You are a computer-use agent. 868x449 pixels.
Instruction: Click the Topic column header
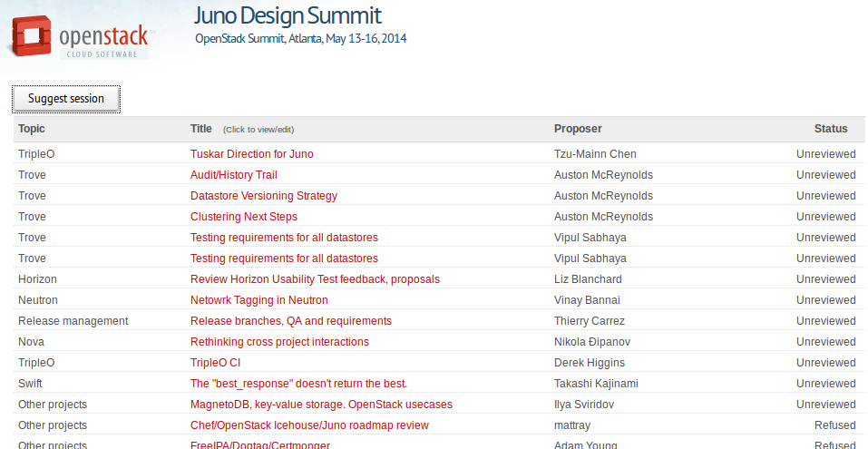32,129
